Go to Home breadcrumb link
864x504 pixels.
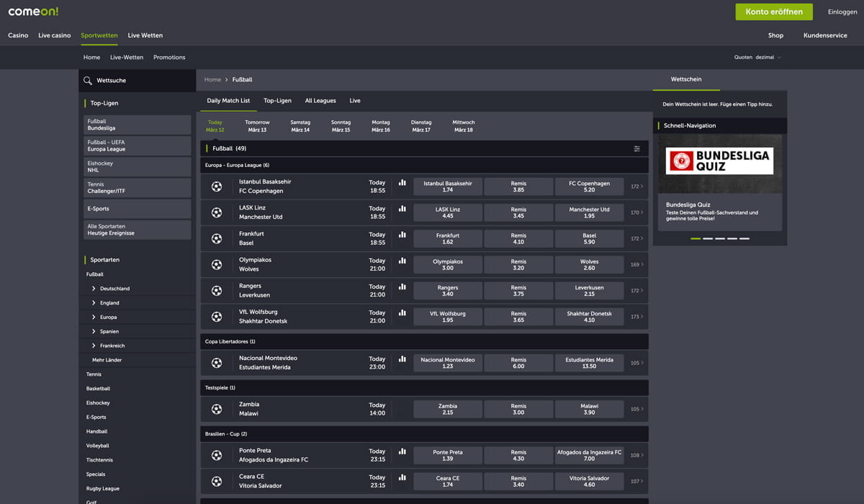click(x=212, y=80)
